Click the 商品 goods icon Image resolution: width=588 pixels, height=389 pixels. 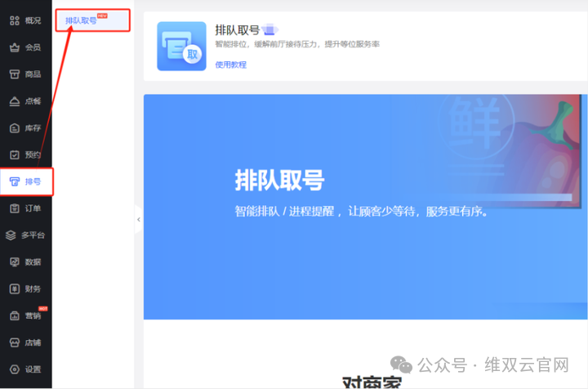[14, 74]
